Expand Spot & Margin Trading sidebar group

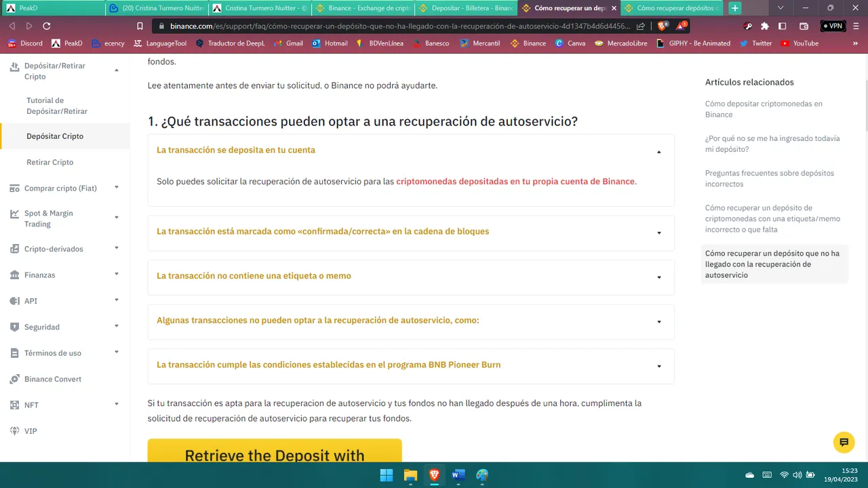pos(117,218)
